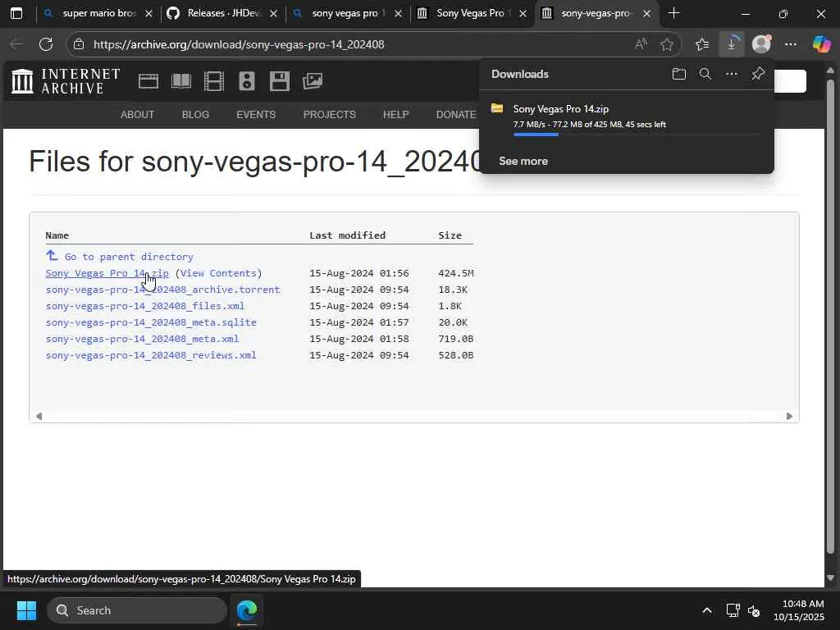840x630 pixels.
Task: Open the _meta.sqlite link
Action: coord(151,322)
